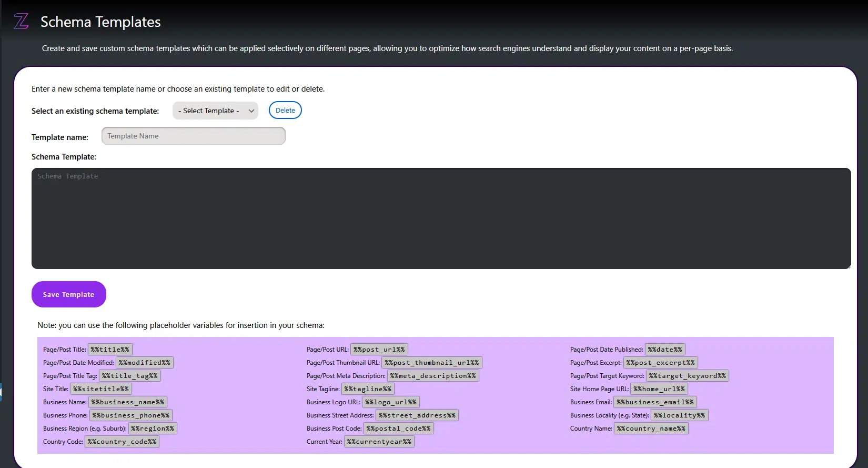Click the Schema Templates page heading

pyautogui.click(x=100, y=22)
